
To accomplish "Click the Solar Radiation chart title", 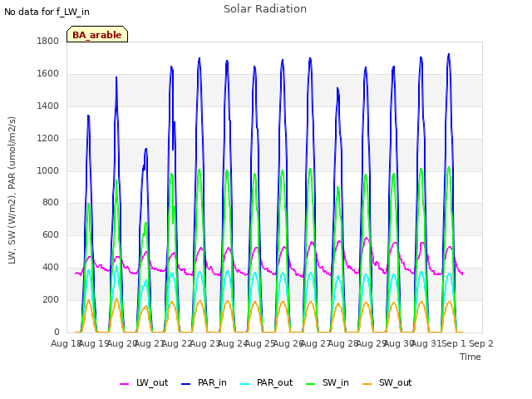I will [265, 9].
